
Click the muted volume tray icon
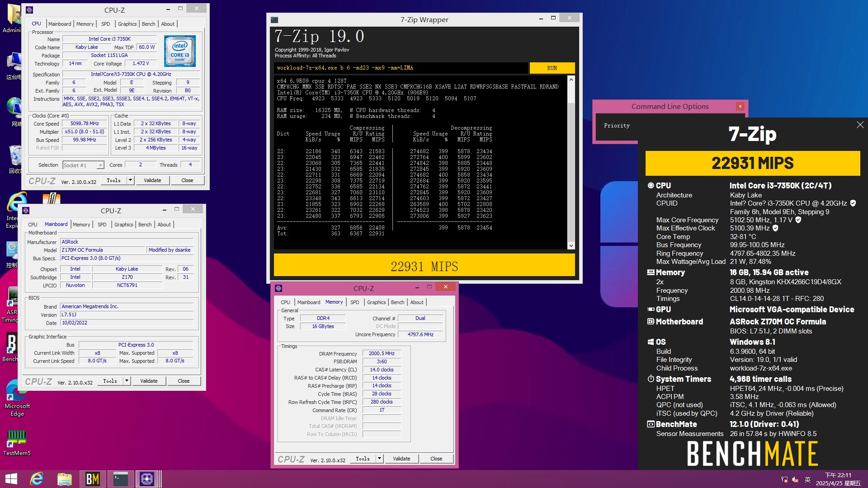click(796, 479)
